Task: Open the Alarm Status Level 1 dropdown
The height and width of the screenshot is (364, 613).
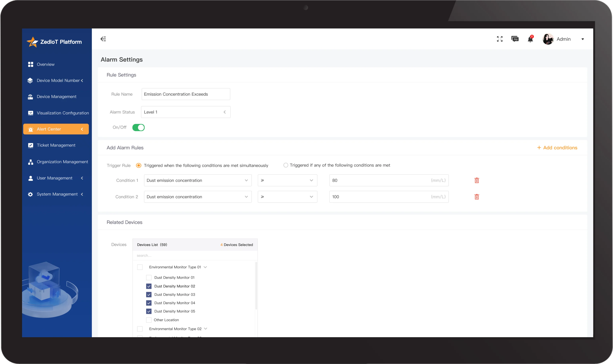Action: coord(186,112)
